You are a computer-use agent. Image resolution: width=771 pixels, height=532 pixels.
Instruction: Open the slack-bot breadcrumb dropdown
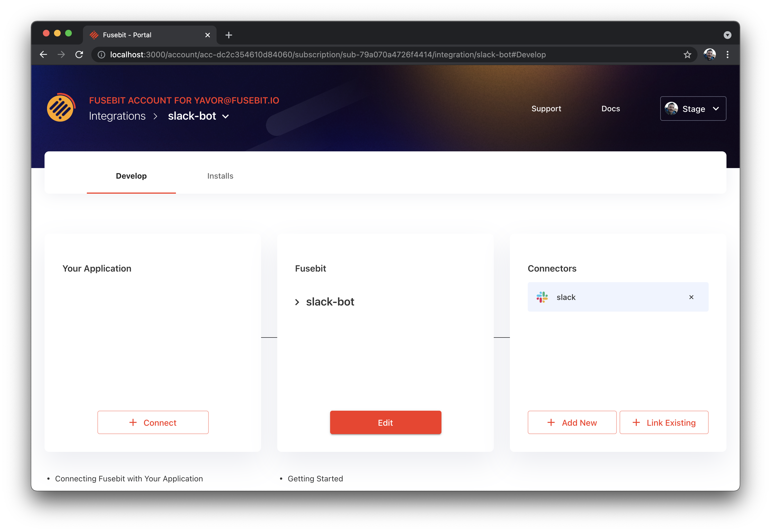tap(226, 116)
